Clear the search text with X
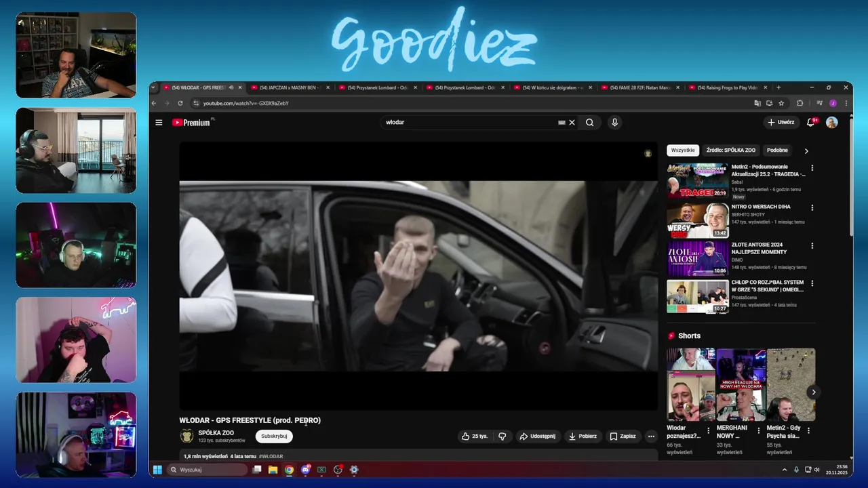The image size is (868, 488). pos(572,123)
